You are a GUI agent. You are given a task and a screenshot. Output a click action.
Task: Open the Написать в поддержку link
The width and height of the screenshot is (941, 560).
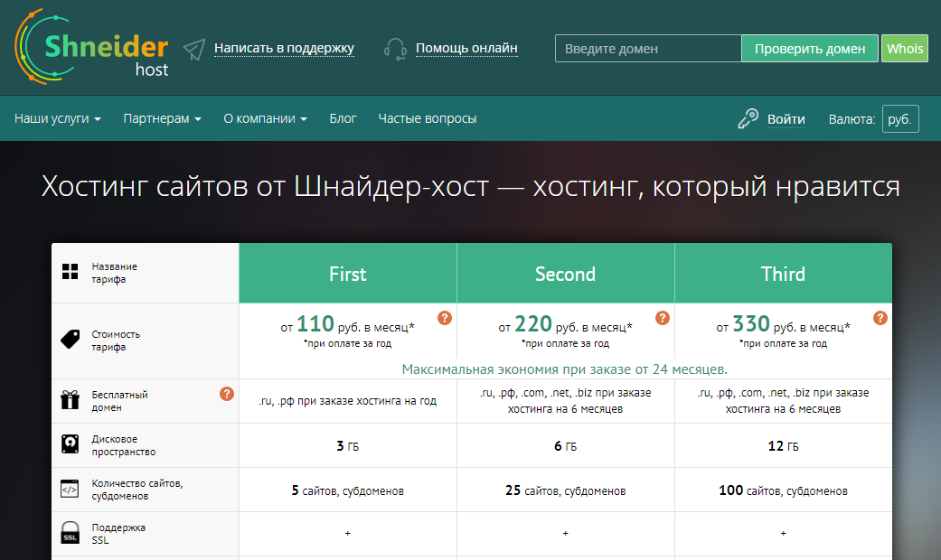pos(284,49)
